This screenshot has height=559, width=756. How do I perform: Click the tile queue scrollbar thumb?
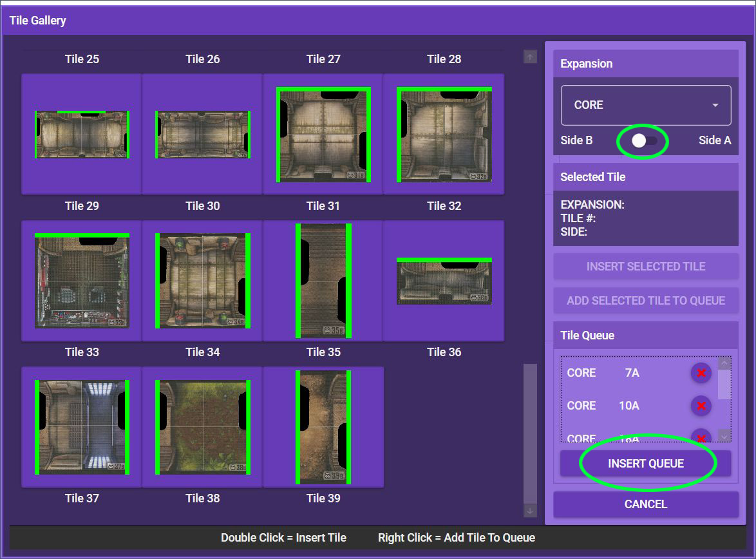pos(724,384)
